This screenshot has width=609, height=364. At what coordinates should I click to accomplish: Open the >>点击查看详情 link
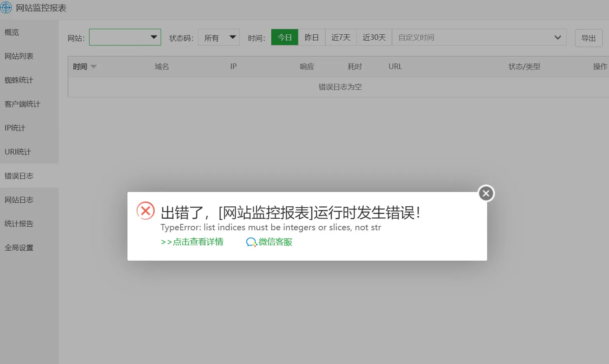click(192, 242)
